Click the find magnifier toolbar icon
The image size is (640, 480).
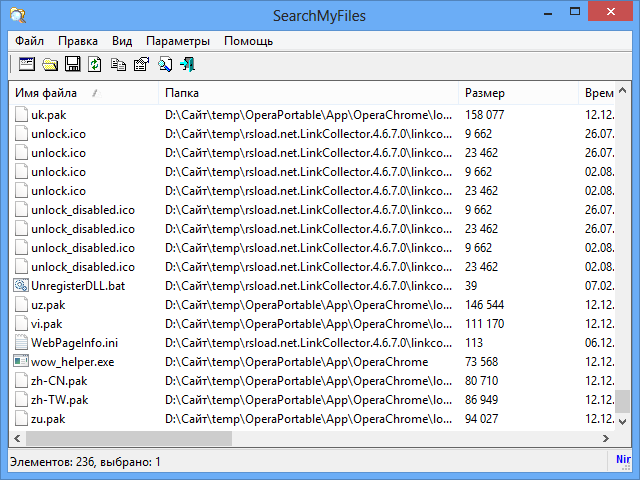coord(165,64)
